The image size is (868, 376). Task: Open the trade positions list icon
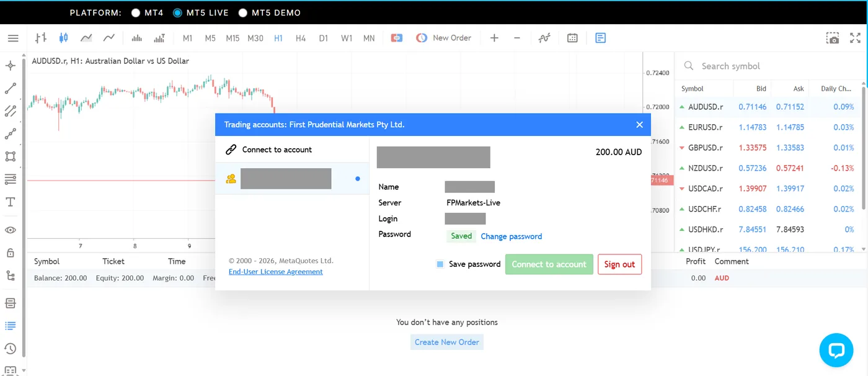pos(11,326)
